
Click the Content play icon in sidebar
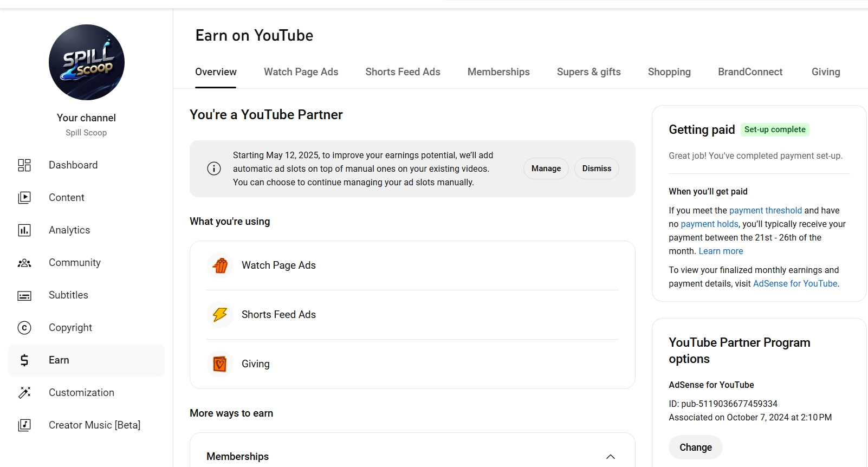(x=24, y=198)
